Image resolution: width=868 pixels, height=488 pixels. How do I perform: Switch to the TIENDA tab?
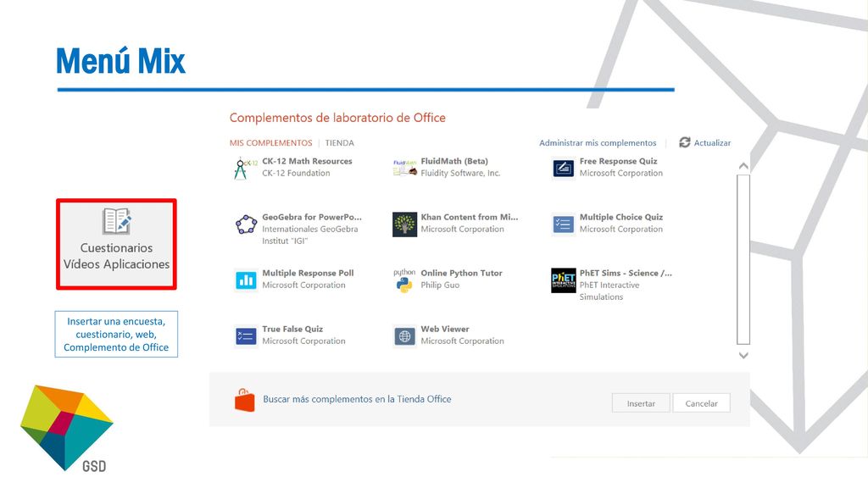(339, 142)
